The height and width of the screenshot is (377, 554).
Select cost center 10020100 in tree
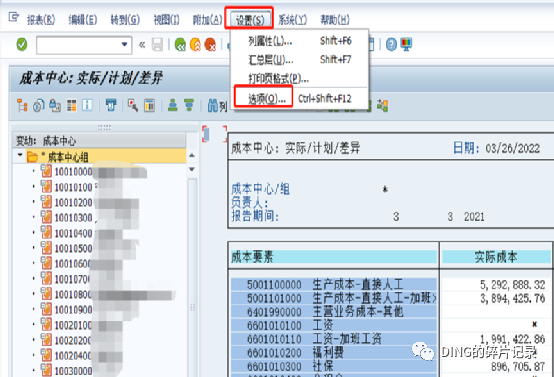[x=73, y=325]
